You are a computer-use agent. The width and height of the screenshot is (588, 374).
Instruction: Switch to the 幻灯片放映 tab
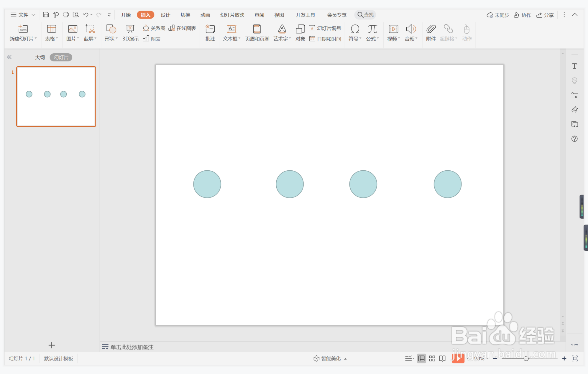(232, 15)
